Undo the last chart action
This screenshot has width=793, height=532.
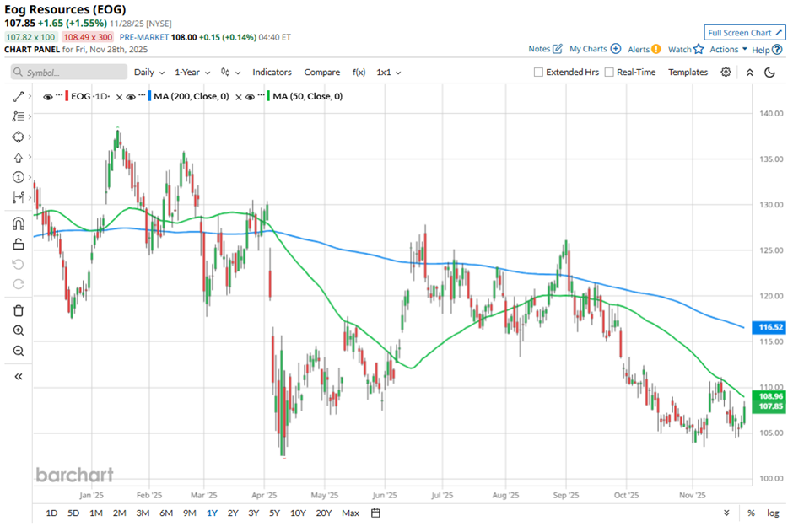click(19, 264)
